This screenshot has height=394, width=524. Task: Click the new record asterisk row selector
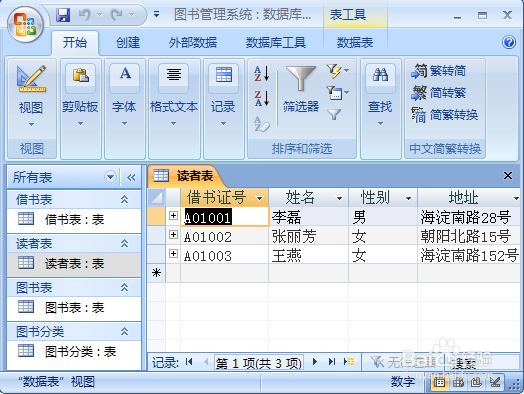156,273
